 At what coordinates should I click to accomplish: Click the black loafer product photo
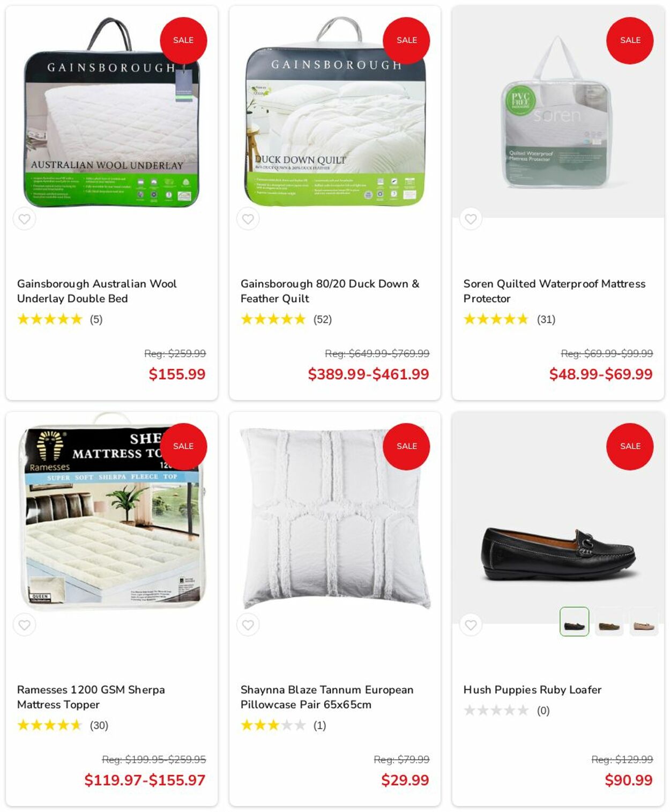tap(558, 553)
